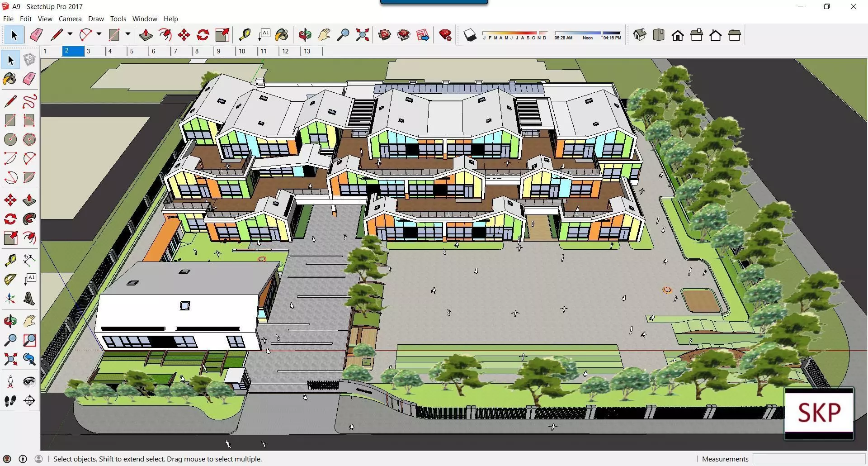Click Tape Measure in the top toolbar
The width and height of the screenshot is (868, 466).
pyautogui.click(x=245, y=35)
